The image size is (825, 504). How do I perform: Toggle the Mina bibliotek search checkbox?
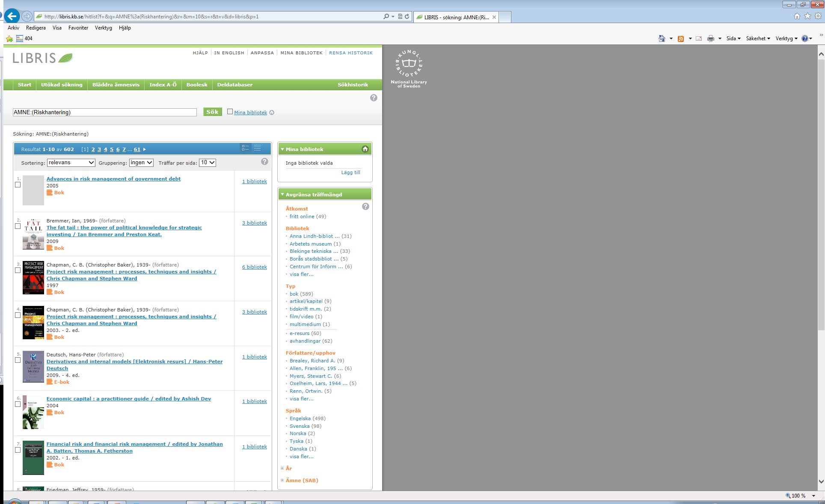click(x=230, y=112)
